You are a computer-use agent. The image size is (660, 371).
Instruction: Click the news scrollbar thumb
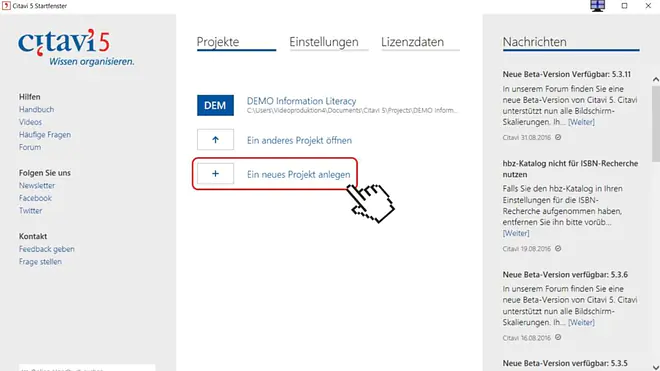pyautogui.click(x=656, y=124)
